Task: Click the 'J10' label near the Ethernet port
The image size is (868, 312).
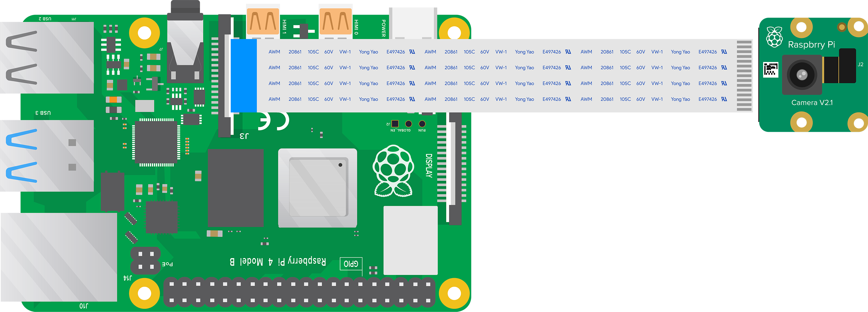Action: (84, 306)
